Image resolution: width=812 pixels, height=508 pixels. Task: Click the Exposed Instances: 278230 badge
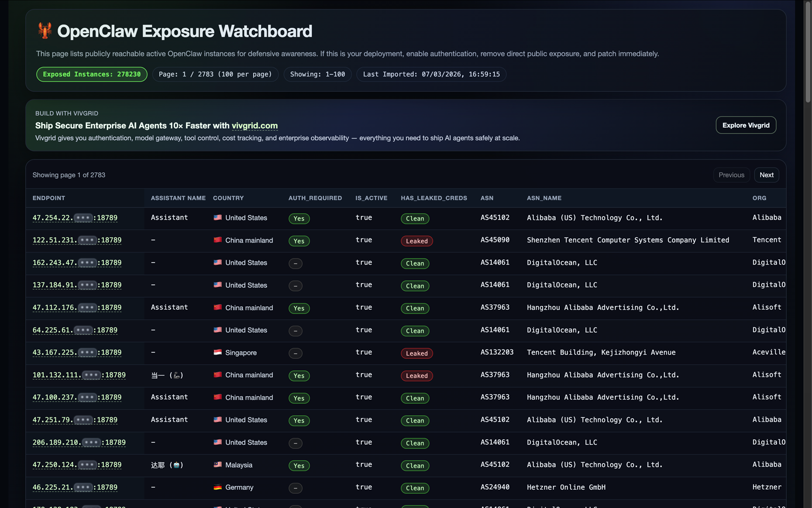(x=92, y=74)
